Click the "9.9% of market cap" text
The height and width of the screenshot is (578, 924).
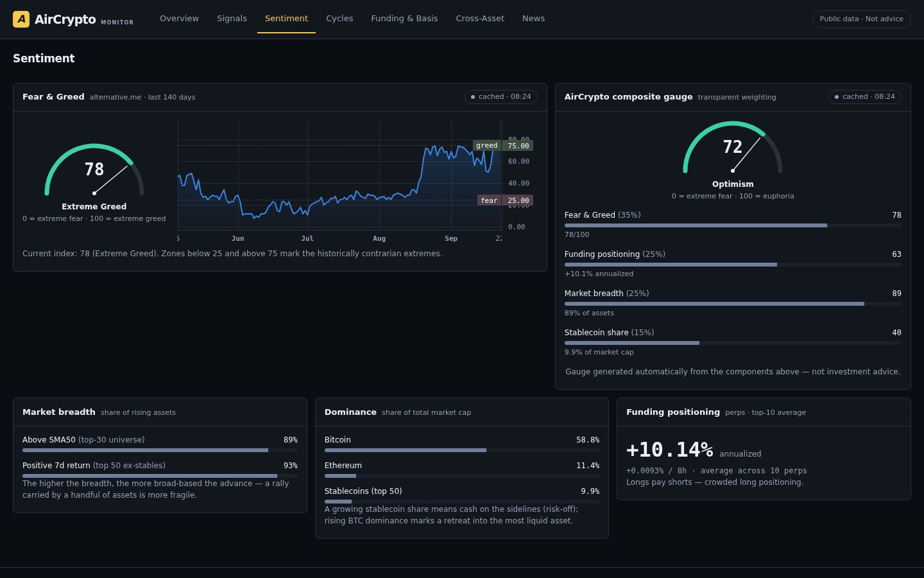[x=599, y=352]
